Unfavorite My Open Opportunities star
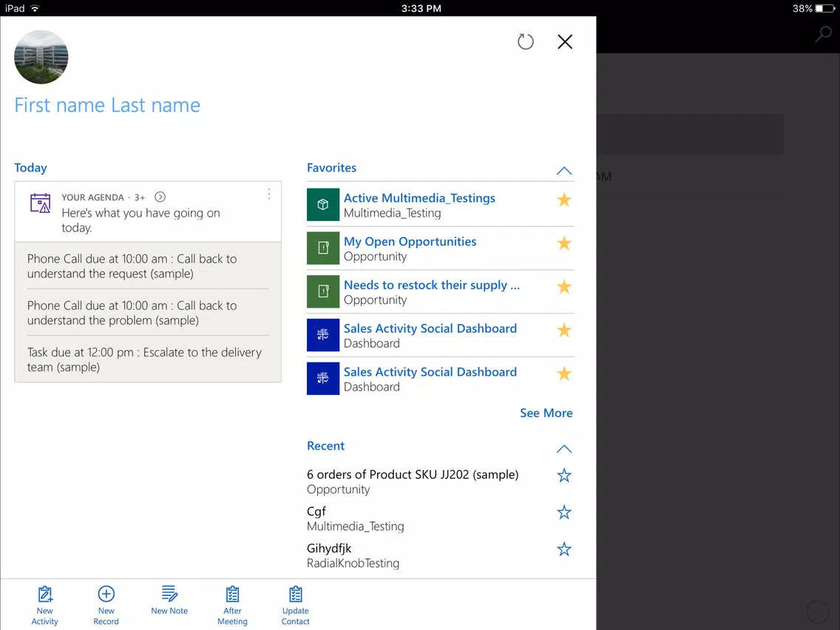Viewport: 840px width, 630px height. click(564, 243)
